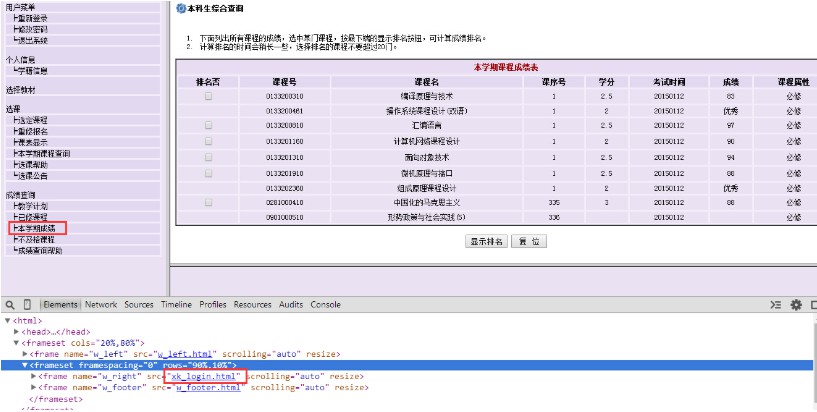The image size is (817, 412).
Task: Click the DevTools inspect element magnifier icon
Action: click(10, 305)
